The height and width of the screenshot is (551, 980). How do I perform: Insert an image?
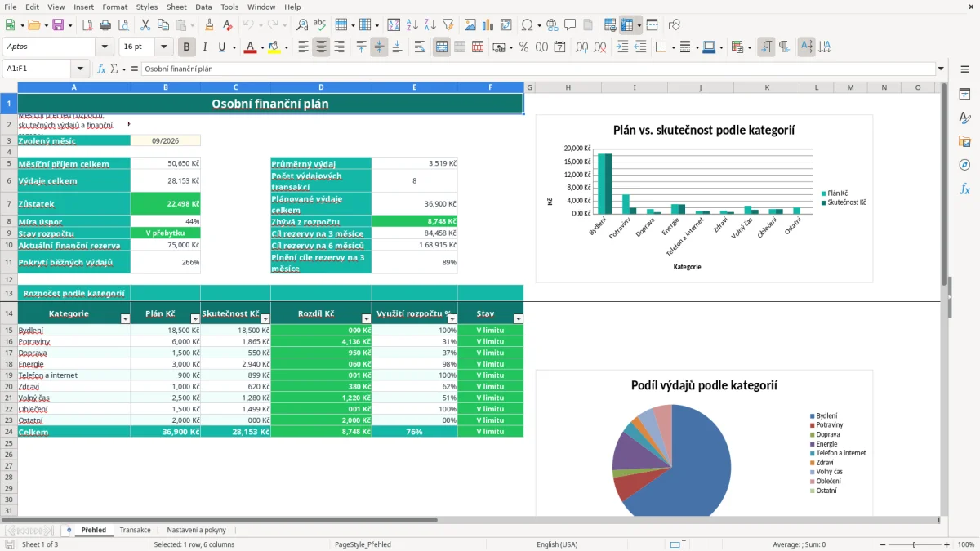(471, 25)
